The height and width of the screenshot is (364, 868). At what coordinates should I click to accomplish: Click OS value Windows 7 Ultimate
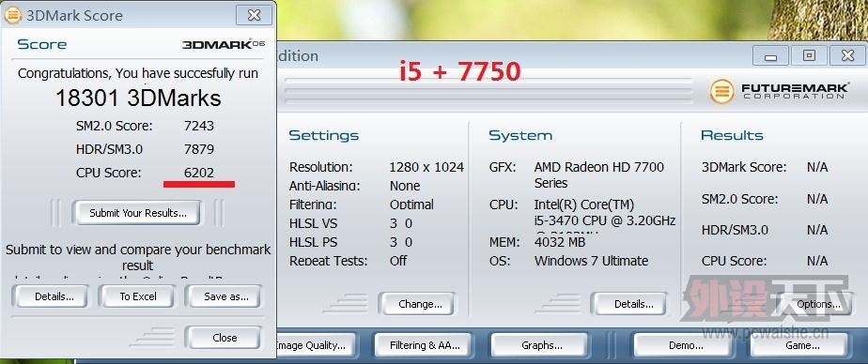point(591,261)
